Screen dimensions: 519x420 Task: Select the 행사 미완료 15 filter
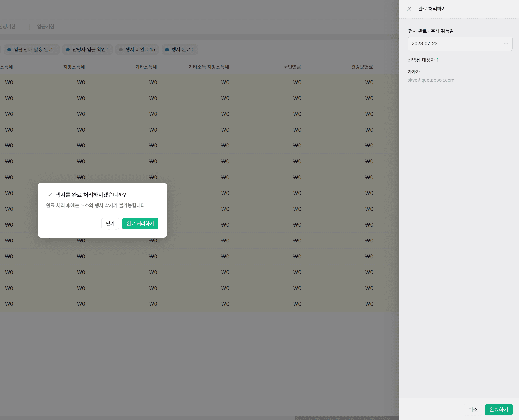coord(137,49)
